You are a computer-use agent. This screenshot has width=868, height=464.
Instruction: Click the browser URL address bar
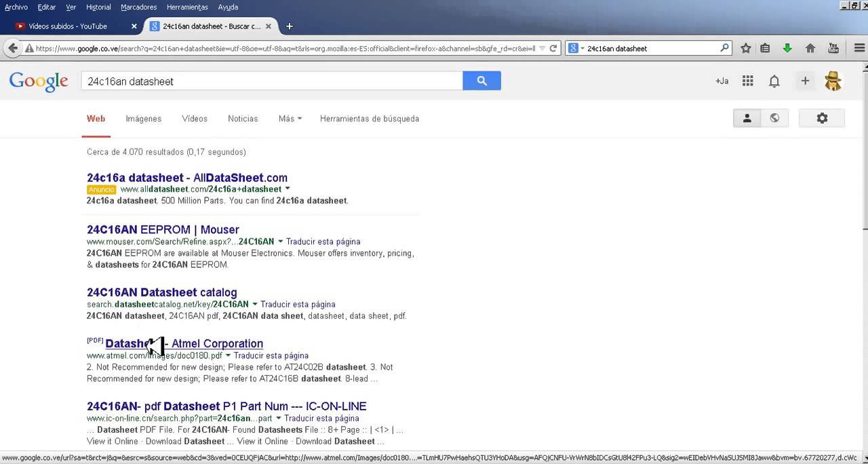[x=285, y=48]
